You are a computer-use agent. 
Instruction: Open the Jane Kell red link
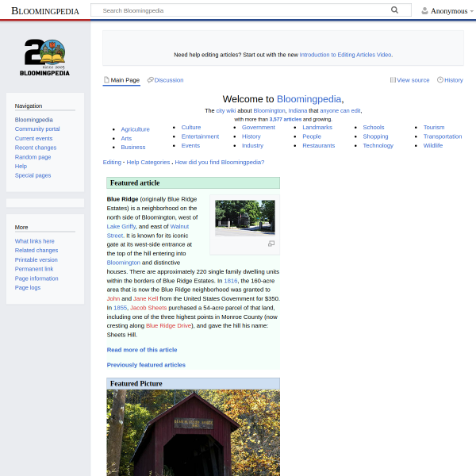[x=146, y=299]
